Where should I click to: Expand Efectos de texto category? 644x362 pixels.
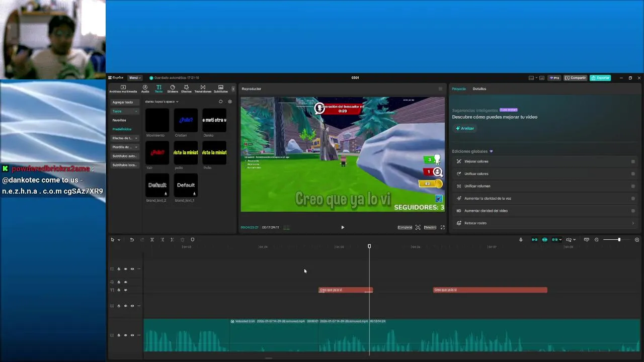125,138
